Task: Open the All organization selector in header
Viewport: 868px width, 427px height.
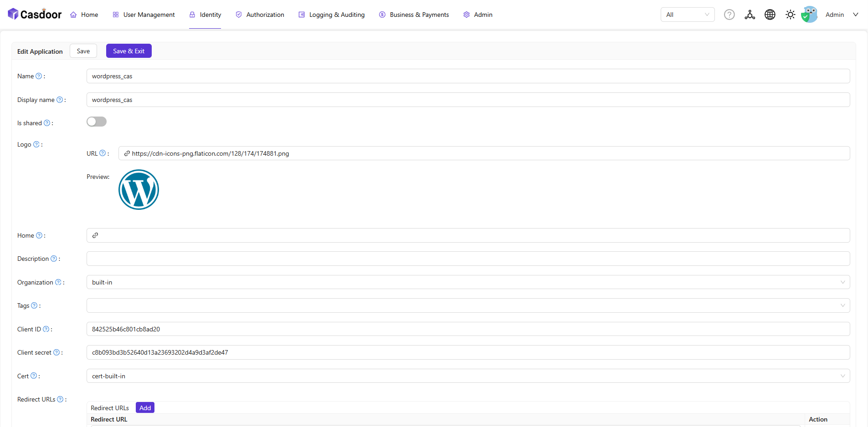Action: coord(687,15)
